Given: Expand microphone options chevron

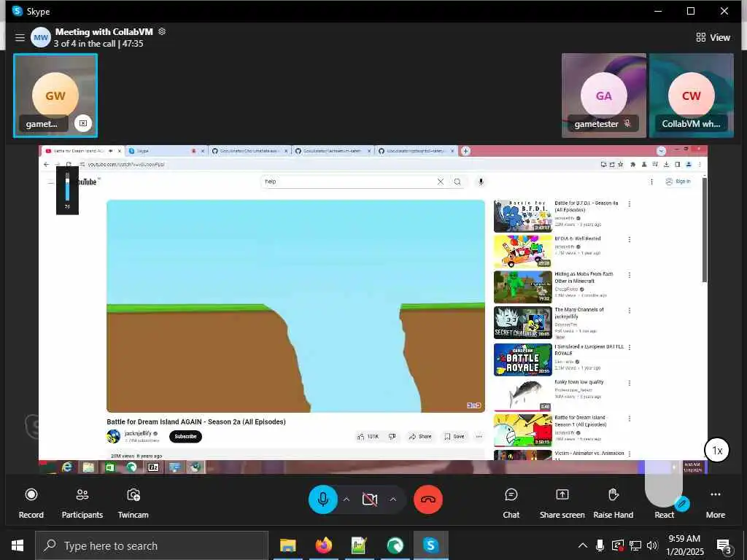Looking at the screenshot, I should 347,499.
